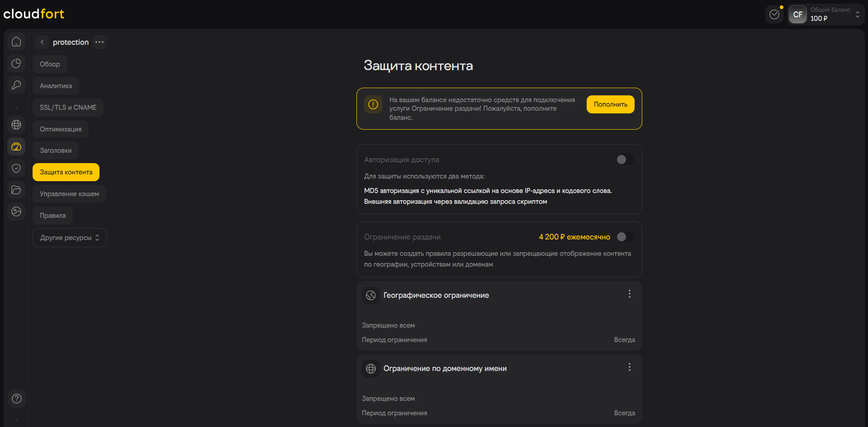Image resolution: width=868 pixels, height=427 pixels.
Task: Click the Пополнить button
Action: tap(610, 104)
